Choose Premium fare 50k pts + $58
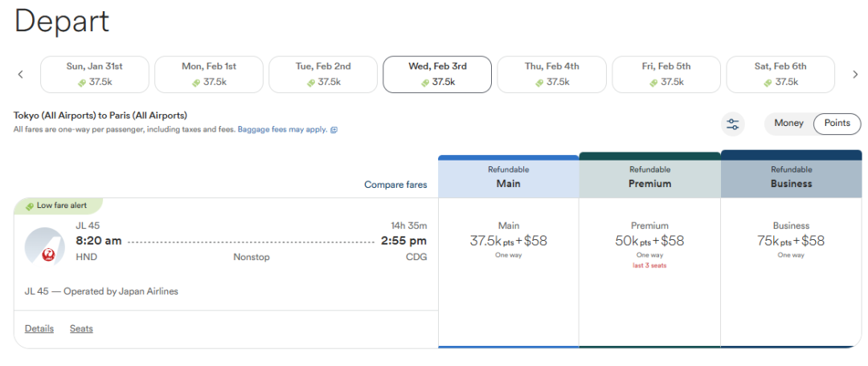This screenshot has width=868, height=366. point(650,241)
